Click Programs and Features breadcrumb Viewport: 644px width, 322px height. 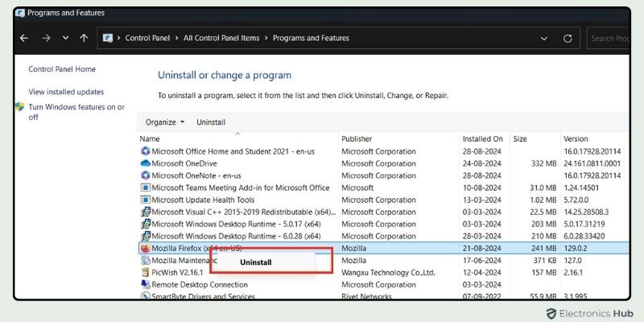click(x=311, y=38)
